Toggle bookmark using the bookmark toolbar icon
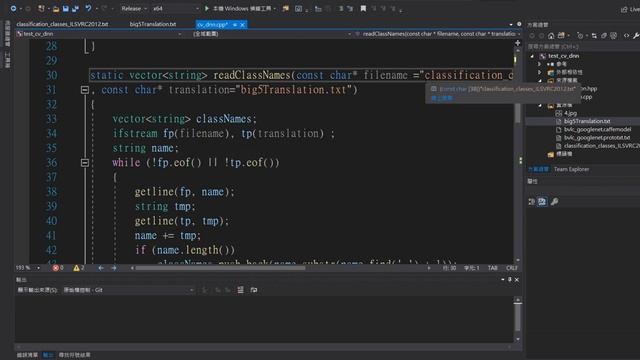Viewport: 640px width, 360px height. tap(363, 9)
